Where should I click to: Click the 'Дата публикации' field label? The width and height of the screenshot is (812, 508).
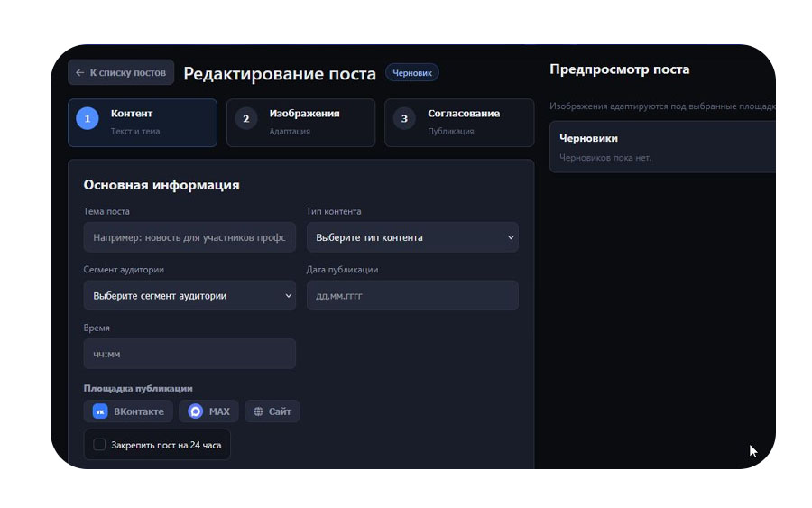point(342,270)
